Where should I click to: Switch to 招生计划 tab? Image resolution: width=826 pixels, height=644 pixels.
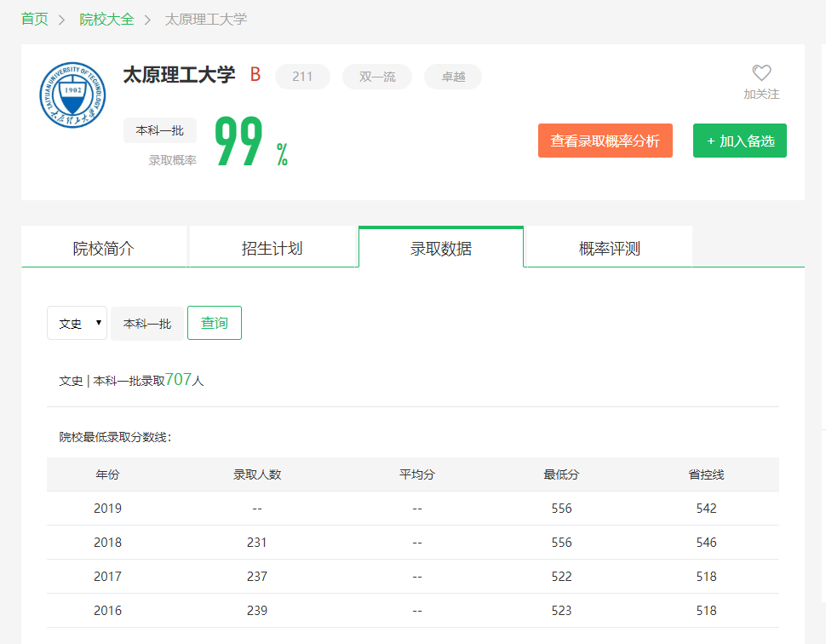coord(272,248)
